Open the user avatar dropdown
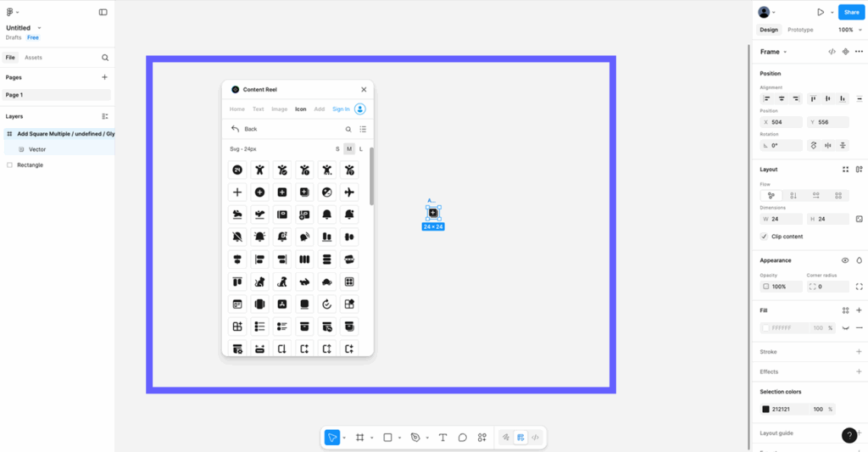The width and height of the screenshot is (868, 452). point(766,12)
